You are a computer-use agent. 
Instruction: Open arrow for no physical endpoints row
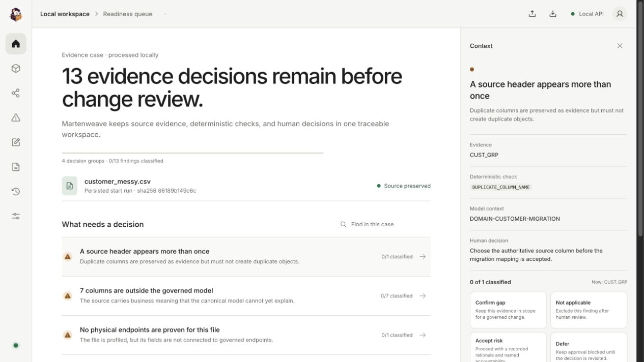coord(423,335)
